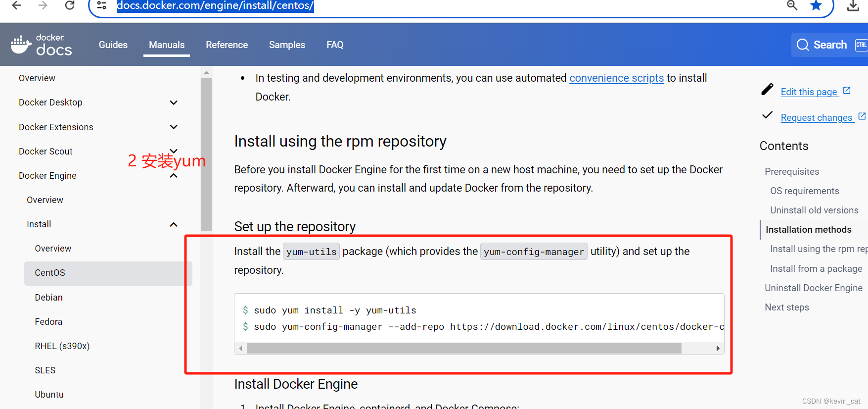868x409 pixels.
Task: Click the code block scroll-left arrow
Action: [x=240, y=349]
